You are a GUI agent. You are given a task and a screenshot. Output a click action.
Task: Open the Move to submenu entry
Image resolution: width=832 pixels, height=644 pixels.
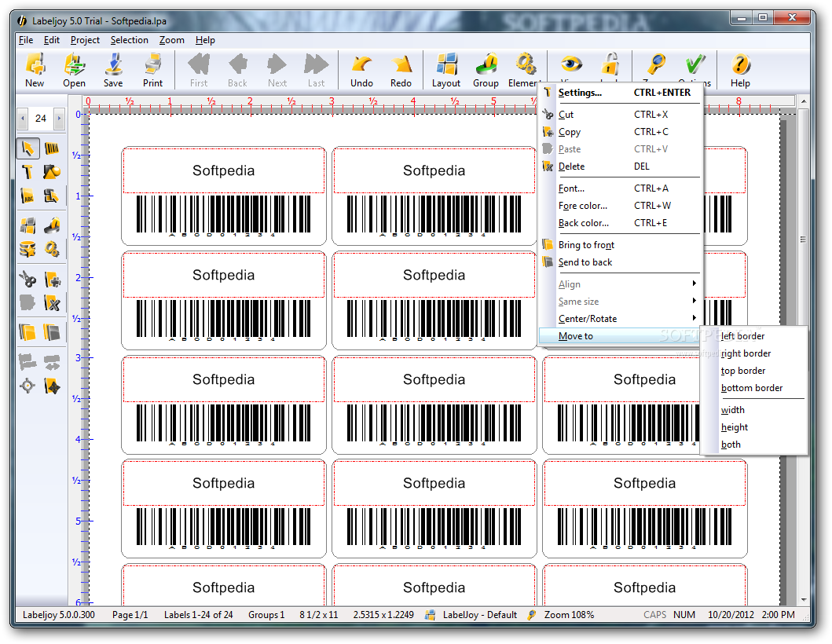click(619, 336)
